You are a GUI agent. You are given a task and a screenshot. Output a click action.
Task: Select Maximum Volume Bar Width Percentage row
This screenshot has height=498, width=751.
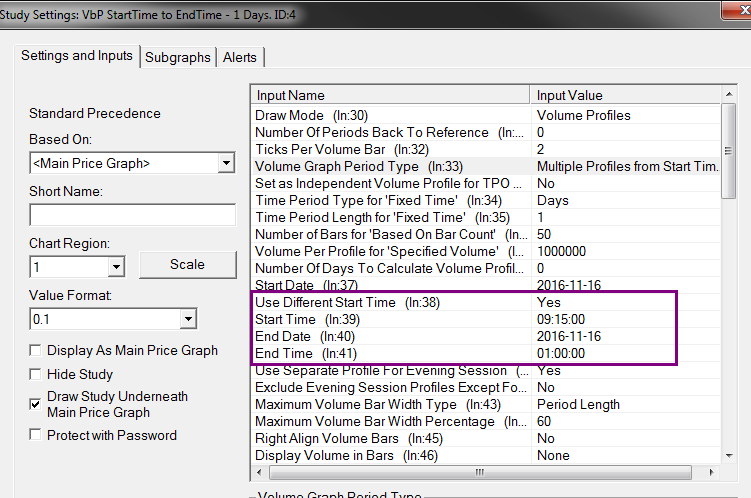pyautogui.click(x=486, y=421)
